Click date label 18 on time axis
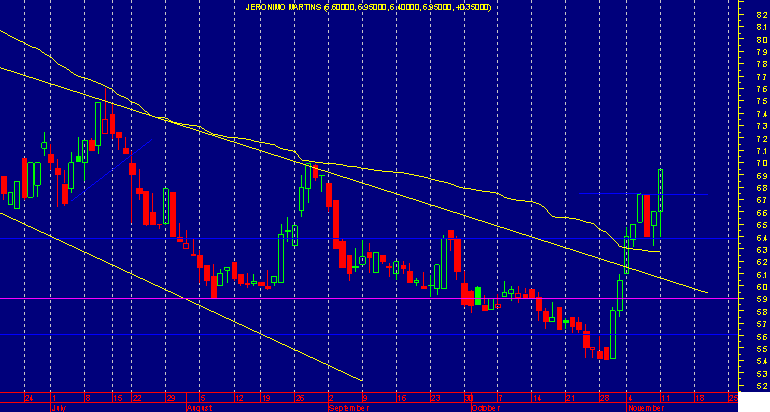Viewport: 770px width, 412px height. (x=699, y=398)
